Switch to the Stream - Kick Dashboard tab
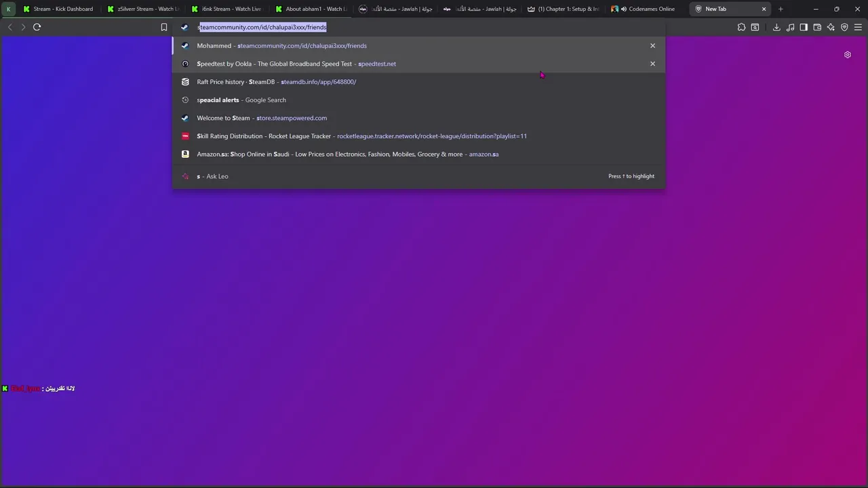This screenshot has width=868, height=488. (x=58, y=9)
